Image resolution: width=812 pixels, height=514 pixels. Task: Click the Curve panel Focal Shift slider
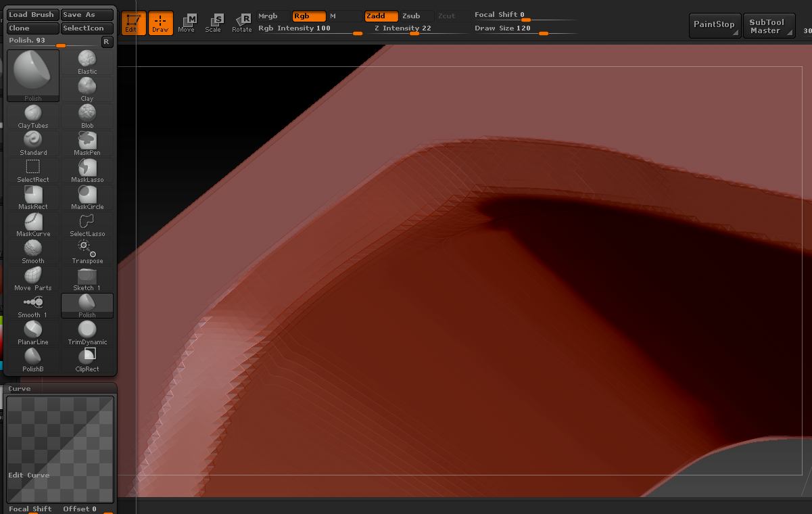click(32, 509)
